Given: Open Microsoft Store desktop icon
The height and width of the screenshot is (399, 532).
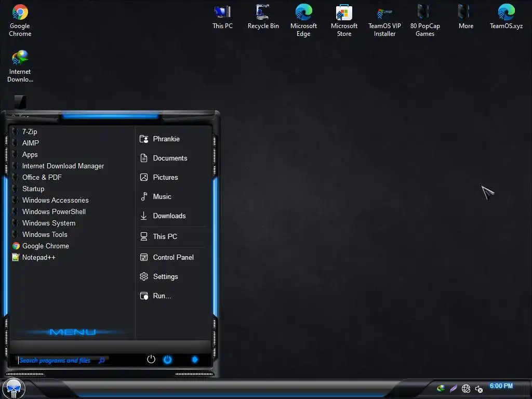Looking at the screenshot, I should point(344,20).
